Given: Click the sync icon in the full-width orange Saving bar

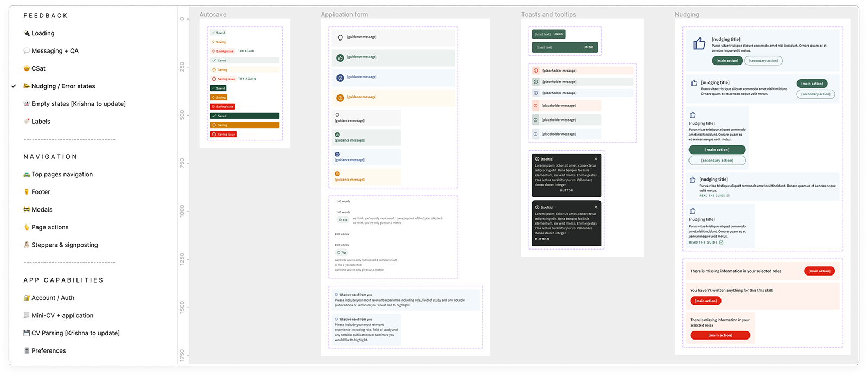Looking at the screenshot, I should [x=214, y=125].
